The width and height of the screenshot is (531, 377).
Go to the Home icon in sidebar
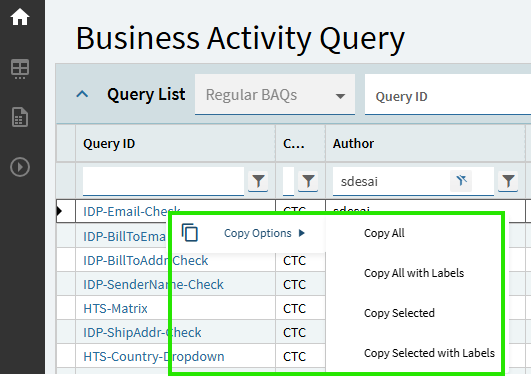(x=20, y=17)
